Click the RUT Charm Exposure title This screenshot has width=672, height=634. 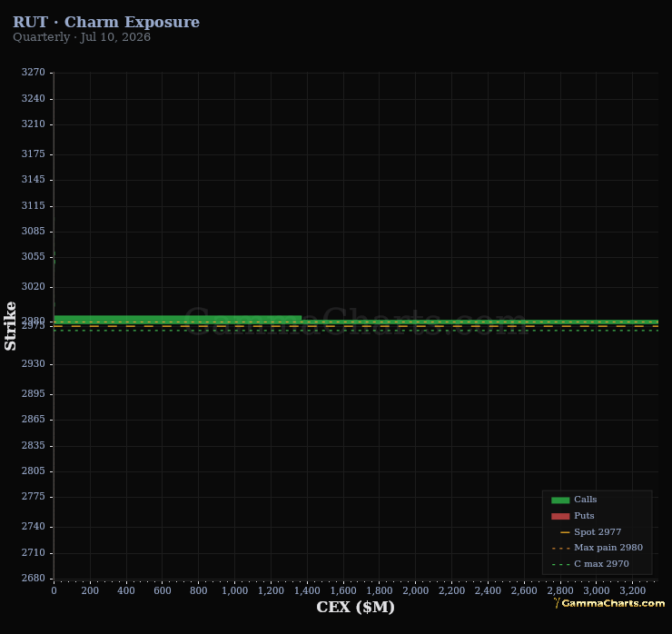(x=106, y=22)
